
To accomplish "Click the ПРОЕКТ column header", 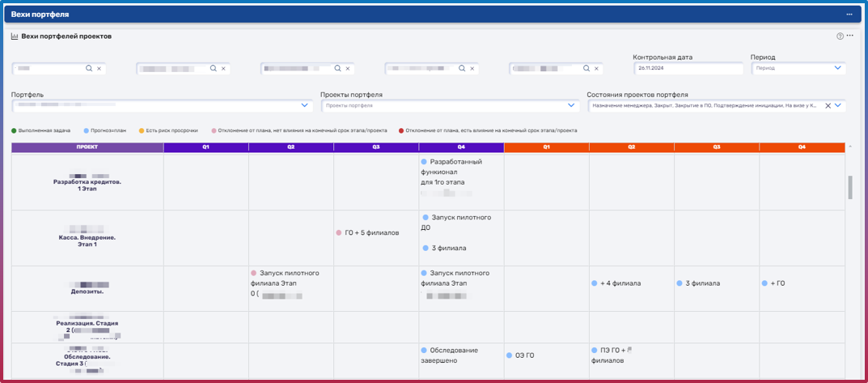I will [87, 147].
